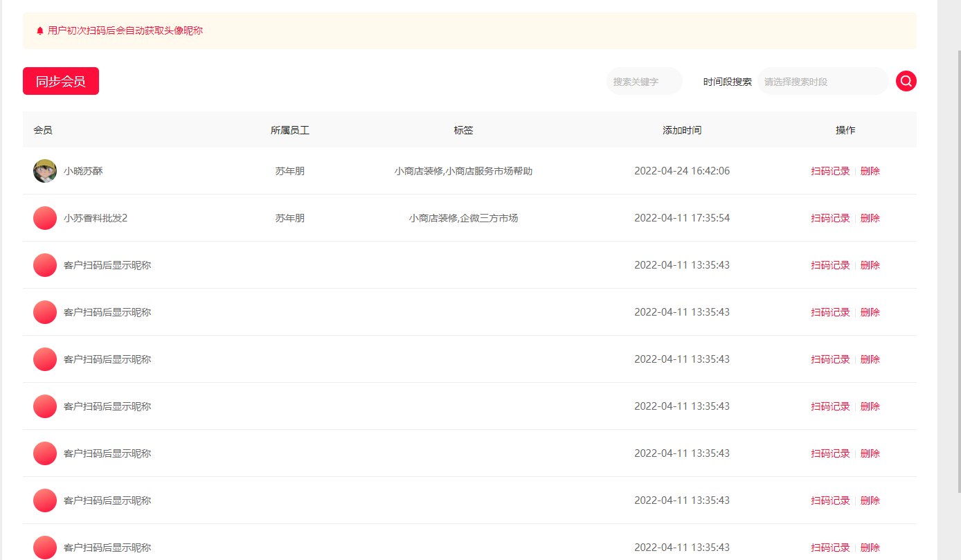Screen dimensions: 961x560
Task: Click avatar photo of 小晓苏酥
Action: 45,171
